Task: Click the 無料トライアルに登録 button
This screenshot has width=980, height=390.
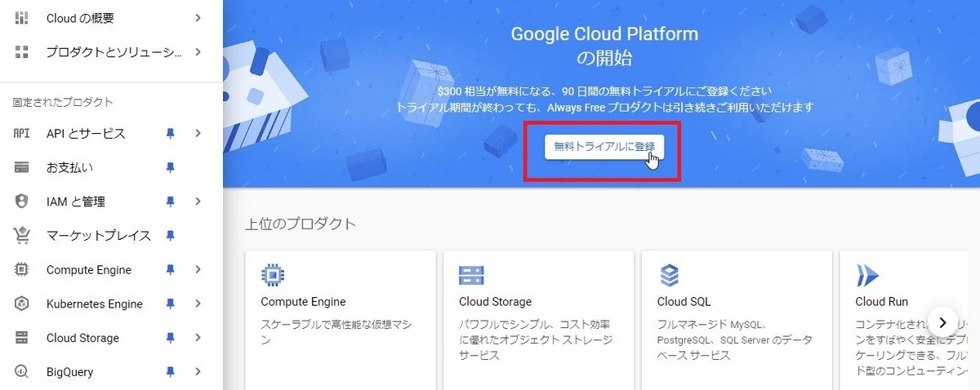Action: pos(604,146)
